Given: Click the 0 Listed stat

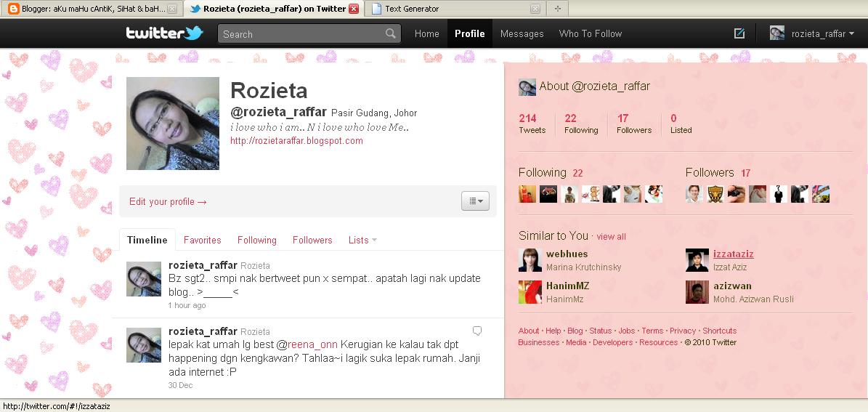Looking at the screenshot, I should [x=681, y=124].
